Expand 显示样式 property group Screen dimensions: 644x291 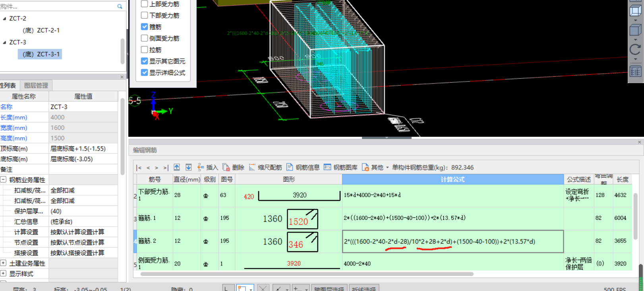point(3,274)
